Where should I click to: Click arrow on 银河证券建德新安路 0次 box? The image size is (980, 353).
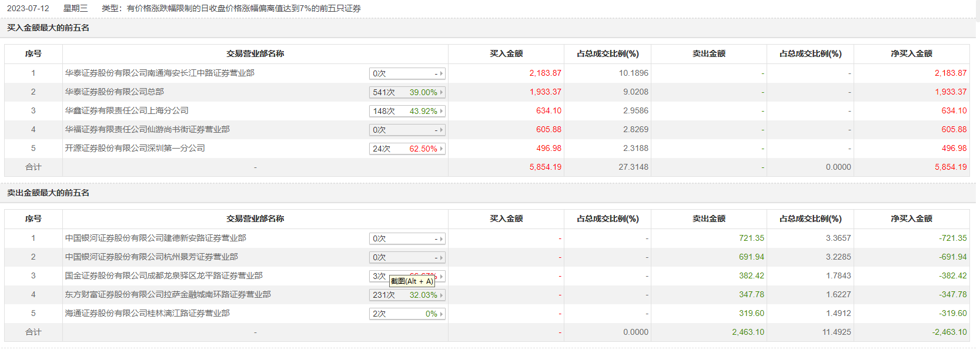[x=441, y=238]
